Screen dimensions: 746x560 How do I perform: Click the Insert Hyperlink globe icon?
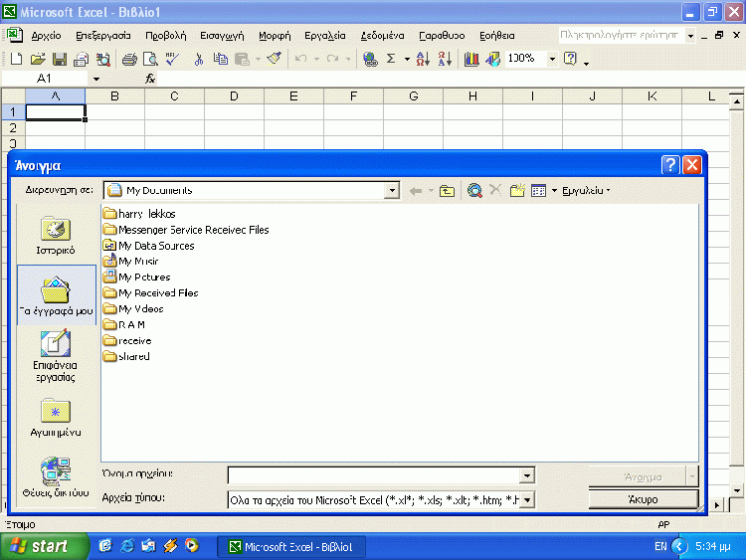[370, 59]
